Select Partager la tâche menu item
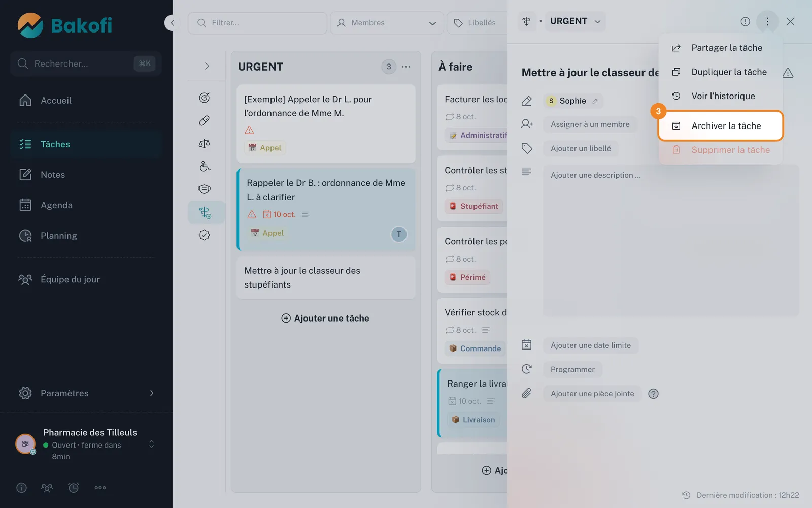 click(x=721, y=48)
